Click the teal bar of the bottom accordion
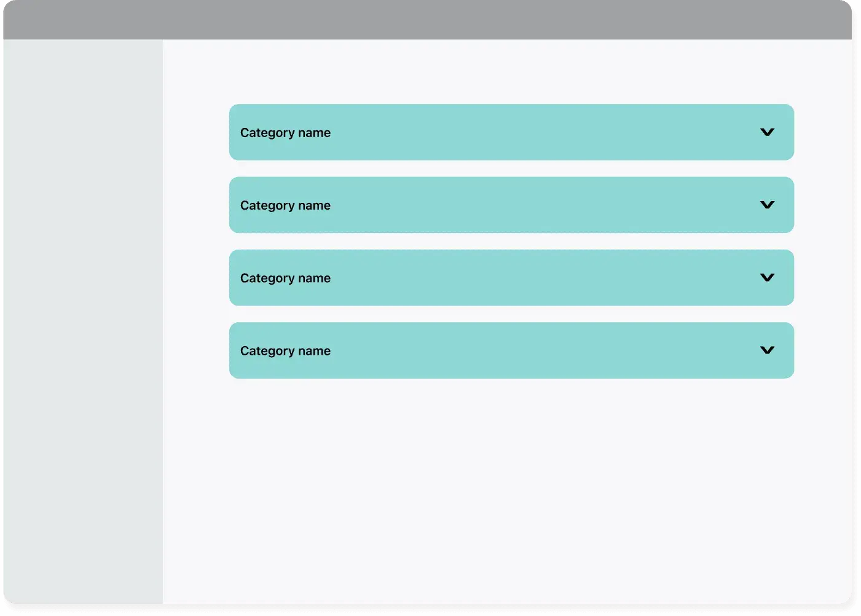Image resolution: width=861 pixels, height=616 pixels. (x=511, y=350)
